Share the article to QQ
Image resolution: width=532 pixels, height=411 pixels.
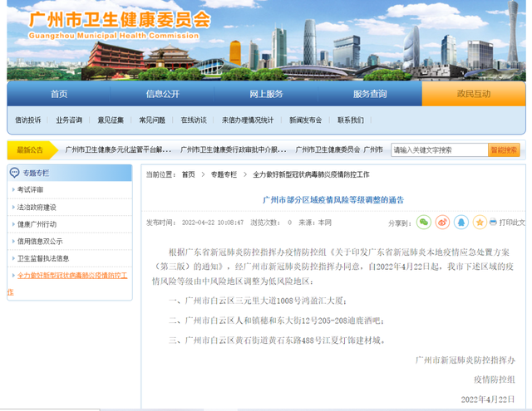(461, 223)
